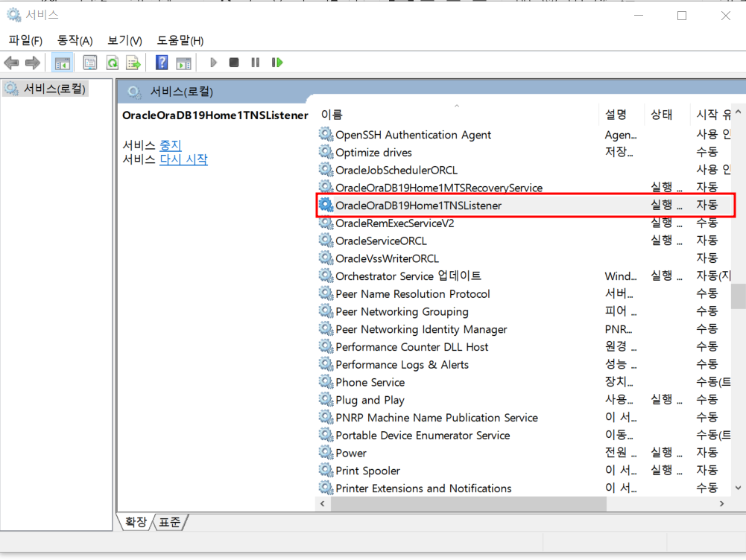Screen dimensions: 746x560
Task: Click the horizontal scrollbar right arrow
Action: pyautogui.click(x=721, y=504)
